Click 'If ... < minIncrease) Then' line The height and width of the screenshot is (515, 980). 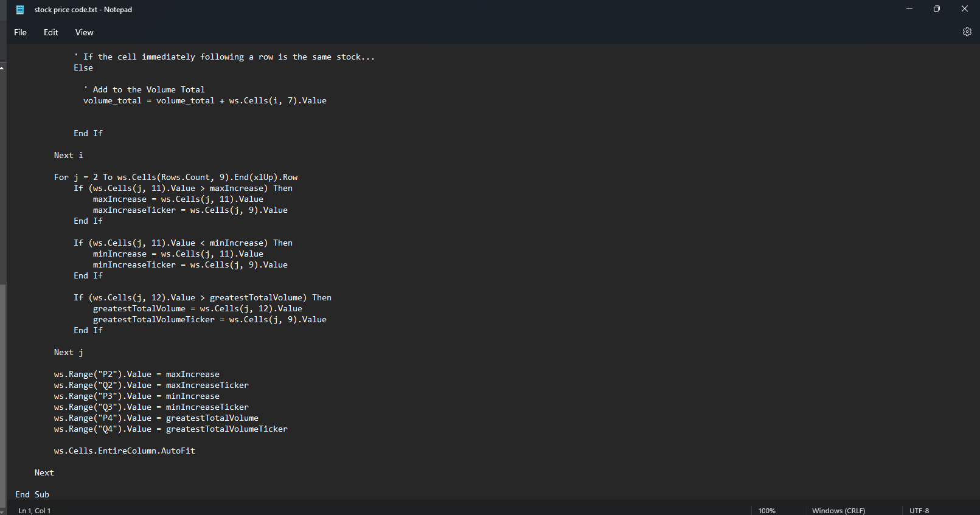pos(183,243)
